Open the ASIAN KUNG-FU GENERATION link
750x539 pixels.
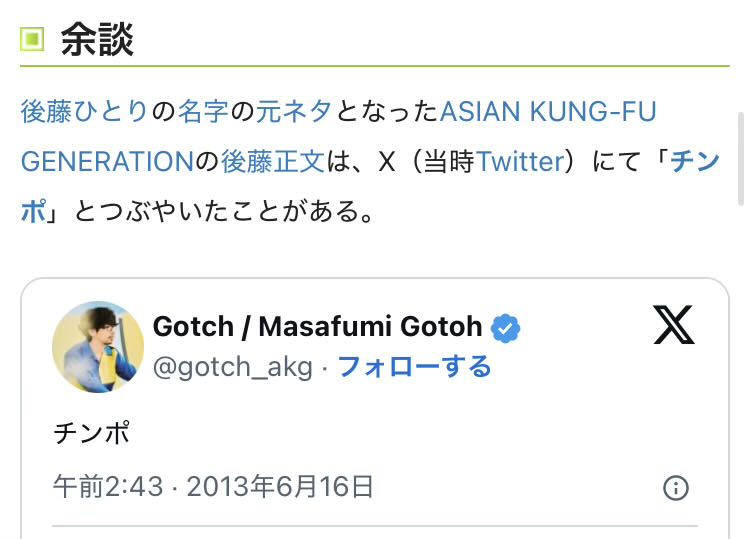click(548, 111)
